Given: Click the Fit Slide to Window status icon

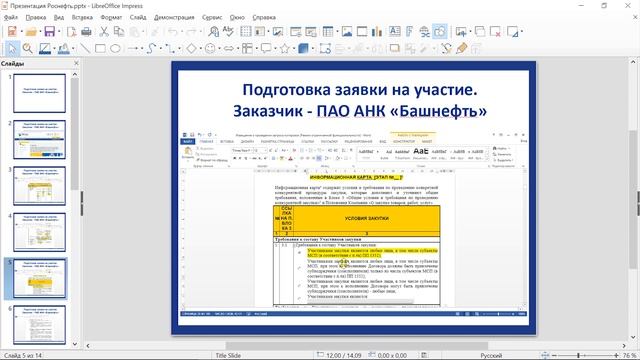Looking at the screenshot, I should (545, 356).
